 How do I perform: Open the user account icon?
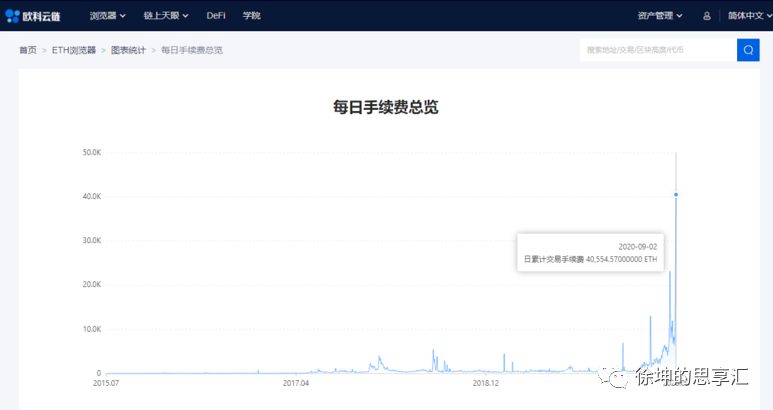pyautogui.click(x=707, y=16)
